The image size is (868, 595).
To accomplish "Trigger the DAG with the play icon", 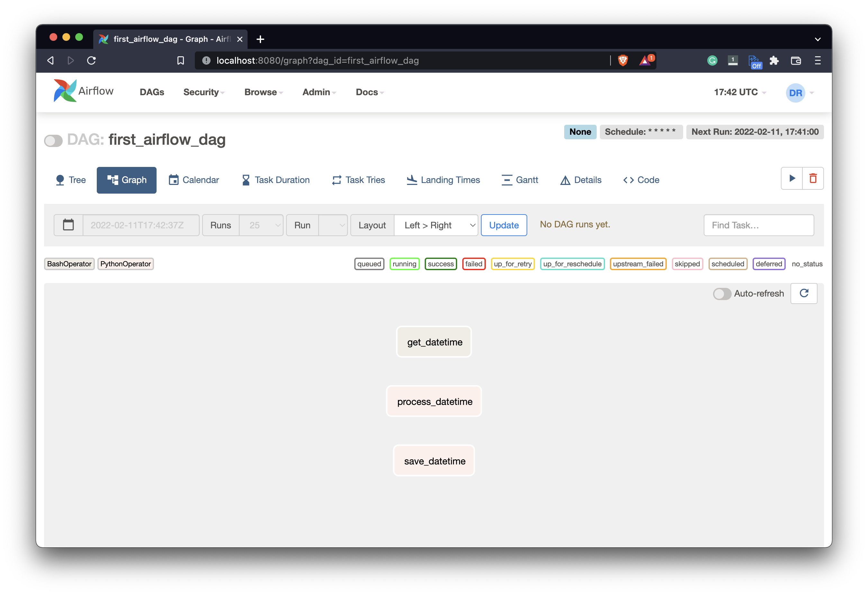I will [x=792, y=178].
